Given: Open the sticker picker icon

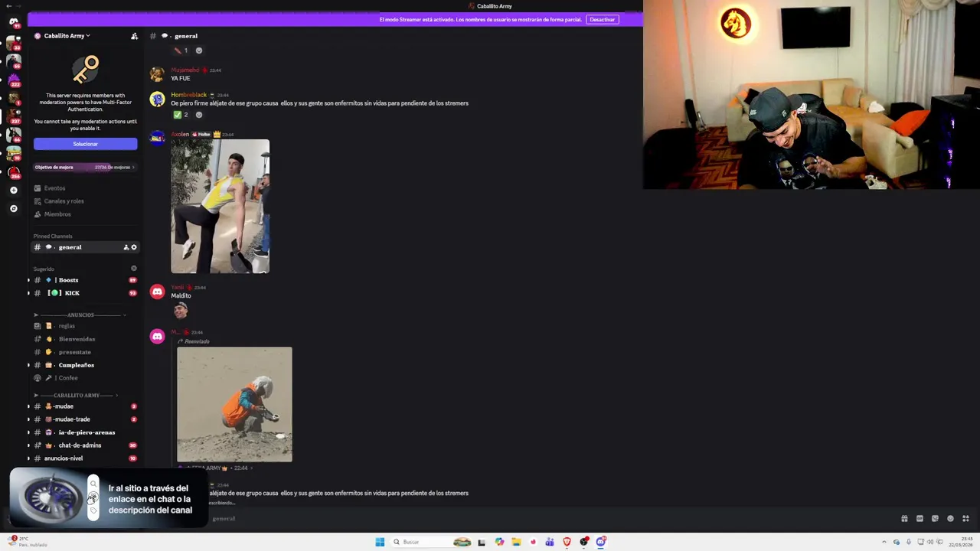Looking at the screenshot, I should pyautogui.click(x=935, y=518).
